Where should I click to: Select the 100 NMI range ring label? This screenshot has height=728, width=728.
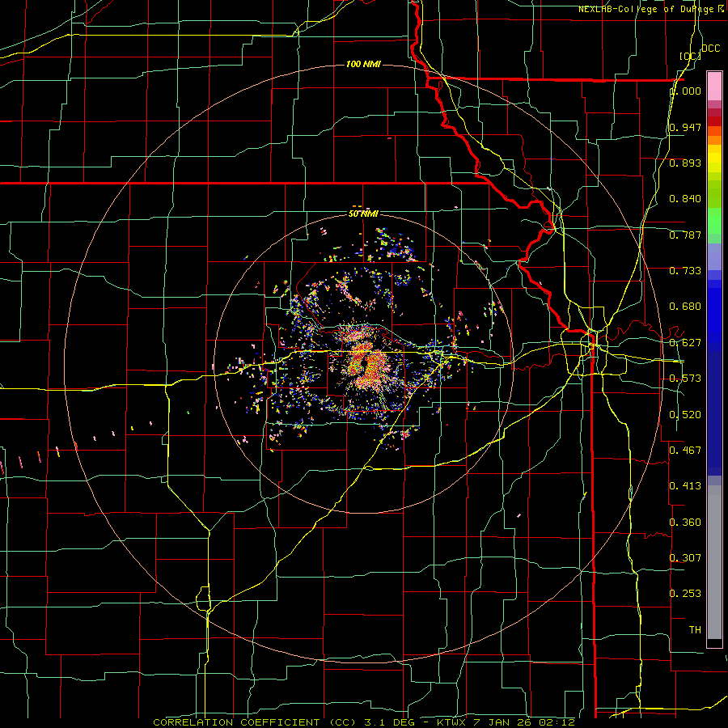363,64
